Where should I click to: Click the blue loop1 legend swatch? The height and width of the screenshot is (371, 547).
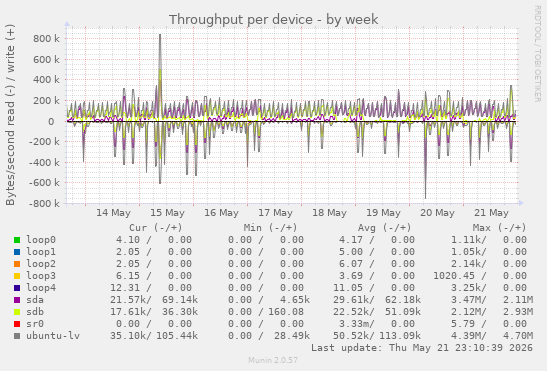pyautogui.click(x=17, y=252)
